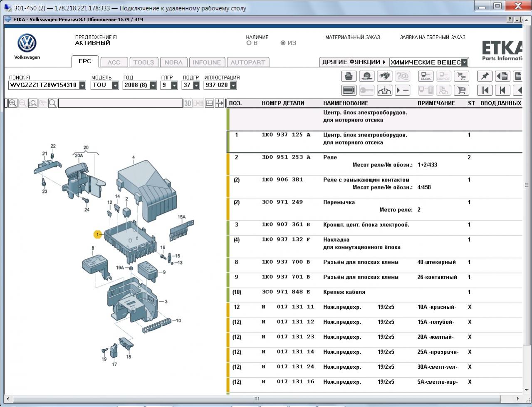
Task: Click the arrow-to-line panel divider icon
Action: pyautogui.click(x=219, y=103)
